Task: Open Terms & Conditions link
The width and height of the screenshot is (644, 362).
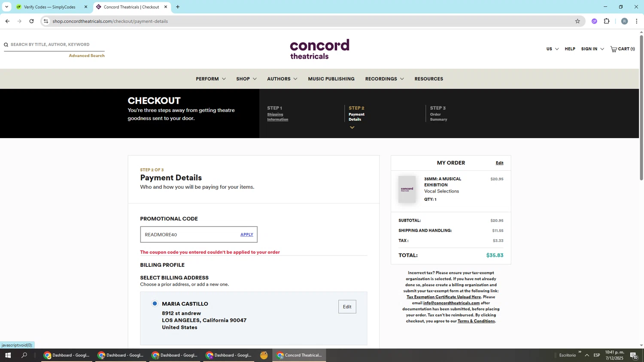Action: [x=476, y=321]
